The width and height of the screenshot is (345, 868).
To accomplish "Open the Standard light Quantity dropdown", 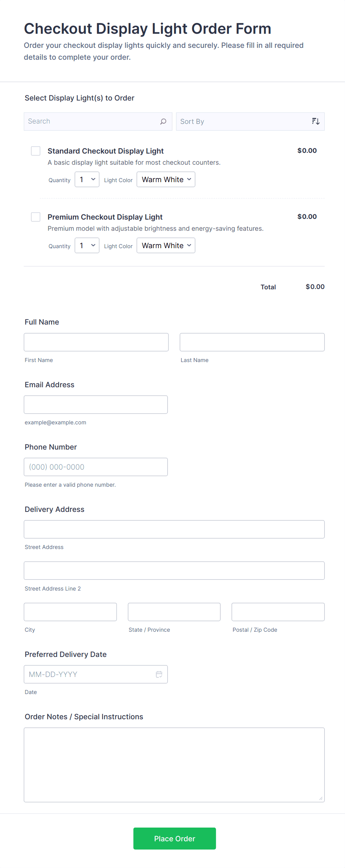I will coord(87,179).
